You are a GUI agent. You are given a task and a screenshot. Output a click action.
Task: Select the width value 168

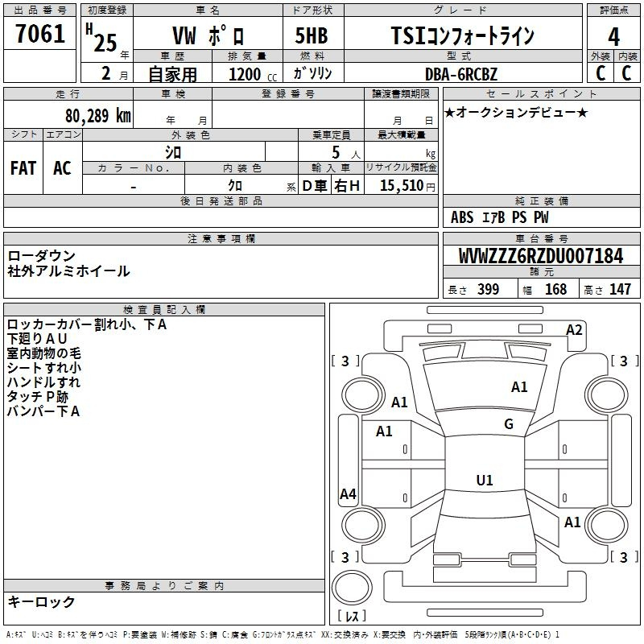(x=555, y=290)
